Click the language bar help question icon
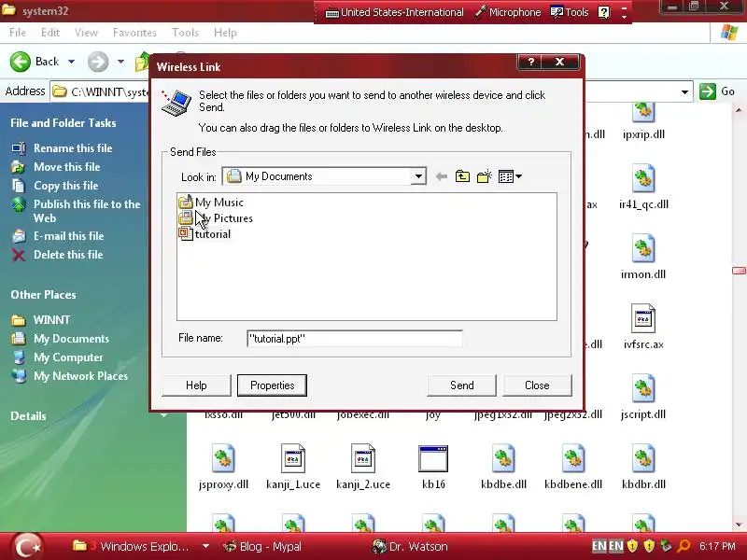The height and width of the screenshot is (560, 747). pyautogui.click(x=603, y=12)
